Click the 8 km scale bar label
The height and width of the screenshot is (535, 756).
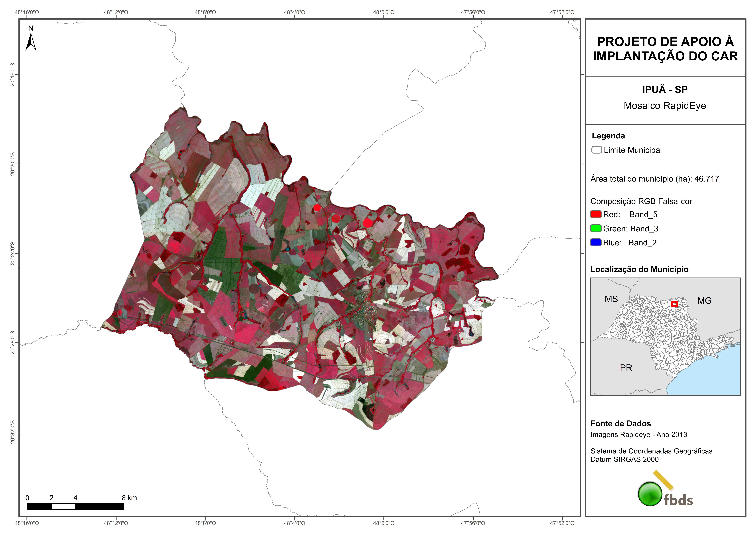point(129,498)
